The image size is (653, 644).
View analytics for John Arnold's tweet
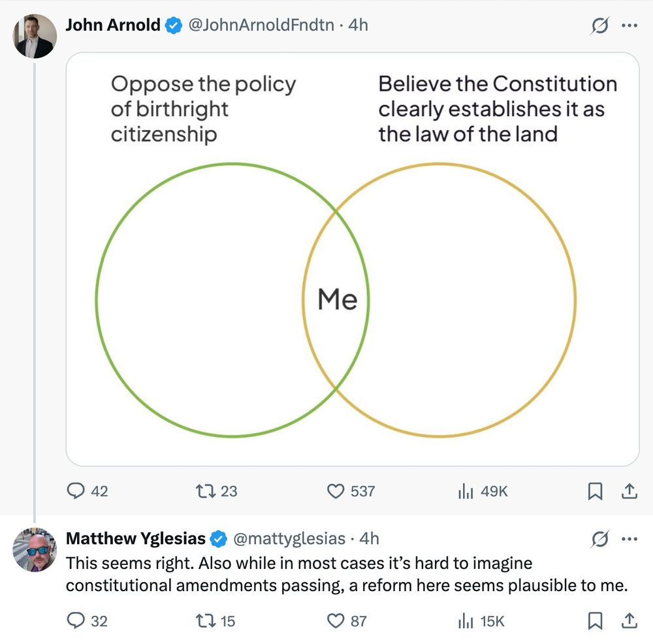click(464, 491)
